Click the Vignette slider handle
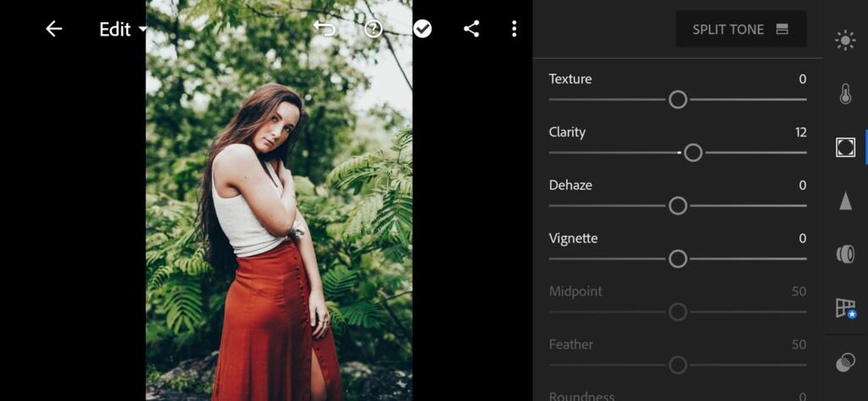This screenshot has width=868, height=401. [x=677, y=259]
